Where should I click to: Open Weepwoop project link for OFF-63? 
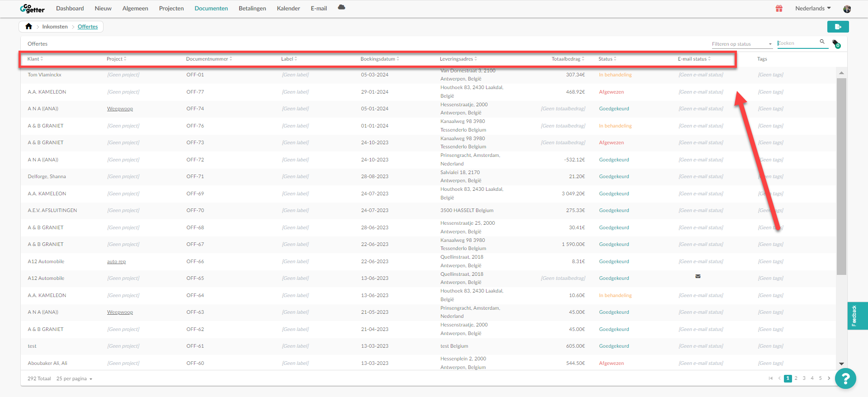pos(120,312)
